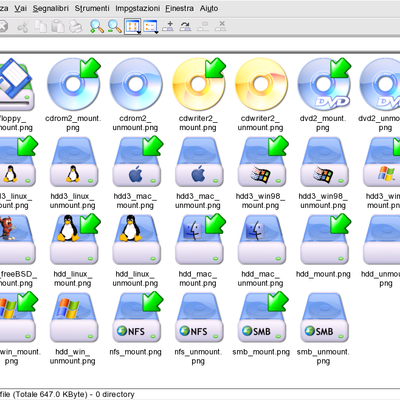The height and width of the screenshot is (400, 400).
Task: Open the icon view mode dropdown button
Action: click(133, 27)
